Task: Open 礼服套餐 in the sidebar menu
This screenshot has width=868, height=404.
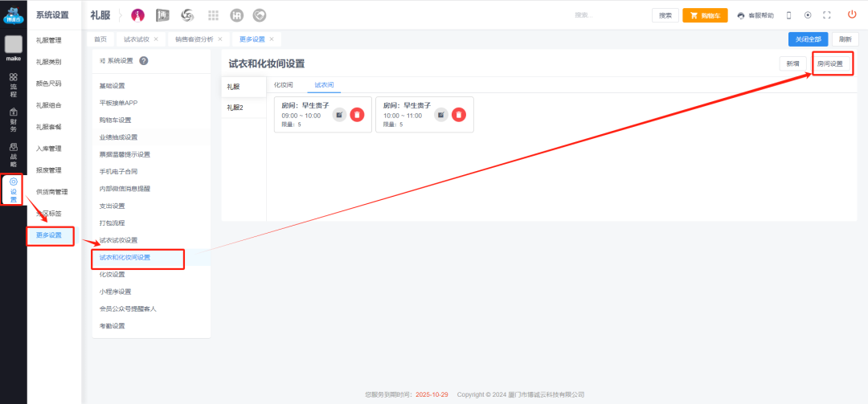Action: [x=49, y=127]
